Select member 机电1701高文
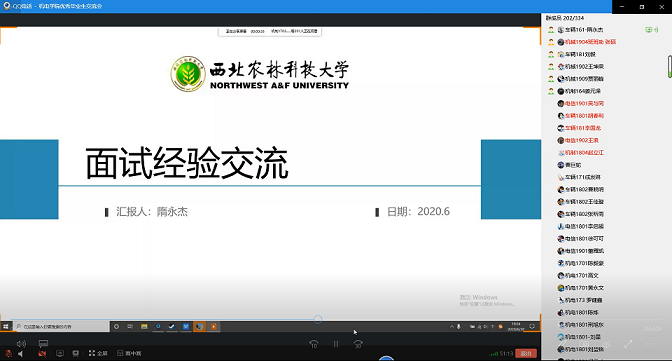 point(604,275)
